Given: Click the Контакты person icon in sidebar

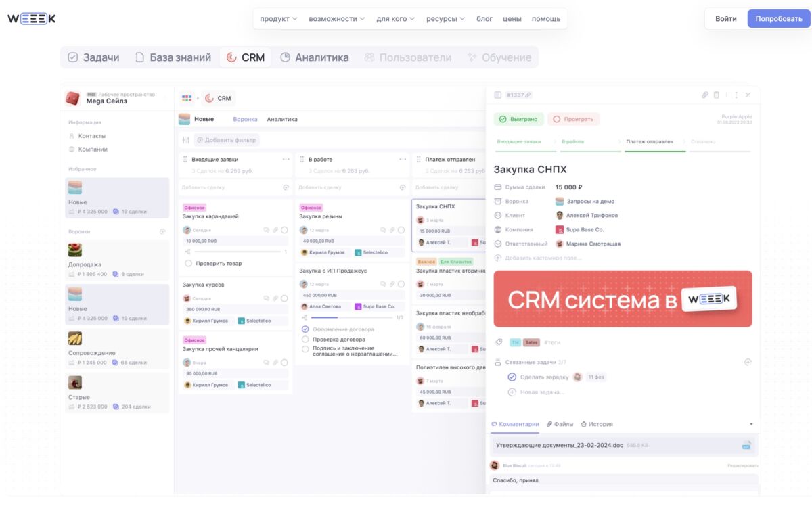Looking at the screenshot, I should point(72,136).
